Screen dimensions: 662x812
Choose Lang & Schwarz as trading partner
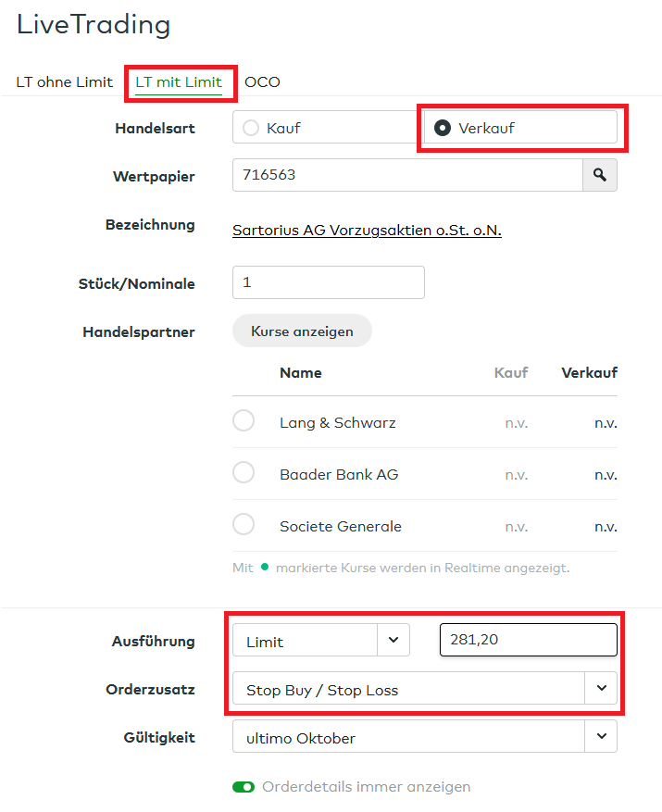tap(244, 421)
